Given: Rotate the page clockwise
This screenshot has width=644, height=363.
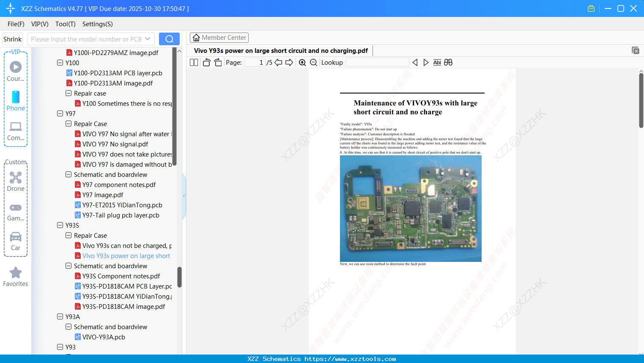Looking at the screenshot, I should pyautogui.click(x=218, y=63).
